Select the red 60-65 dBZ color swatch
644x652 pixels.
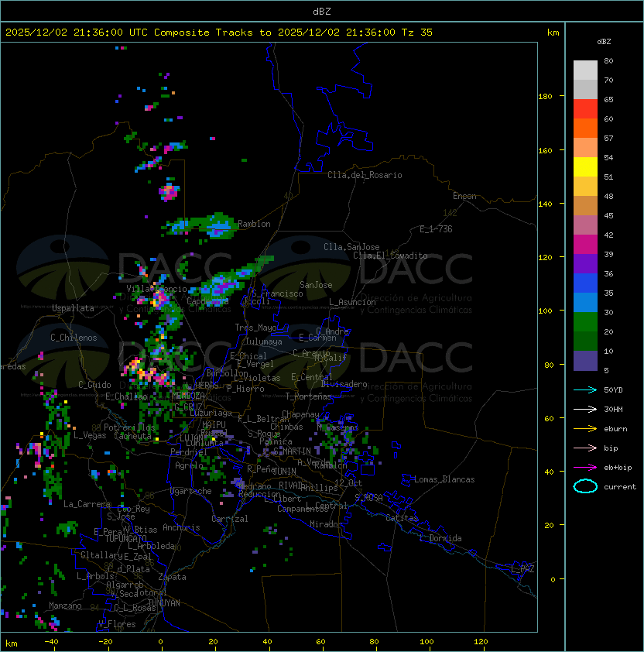tap(585, 109)
